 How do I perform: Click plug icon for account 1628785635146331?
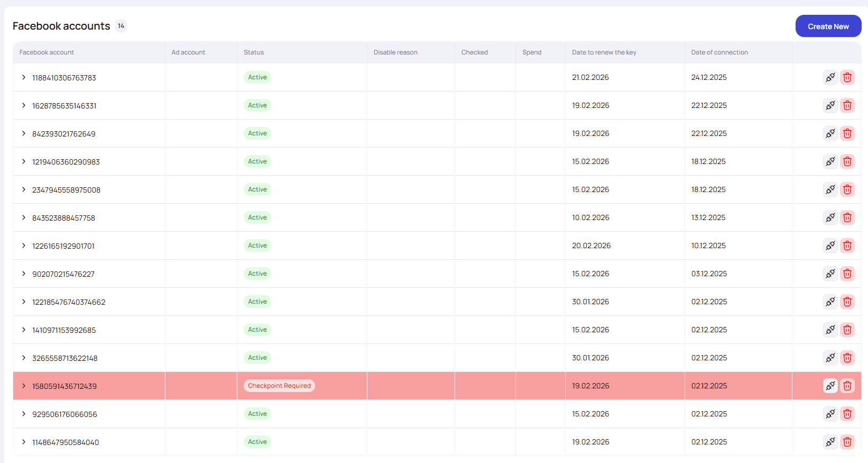(x=830, y=105)
